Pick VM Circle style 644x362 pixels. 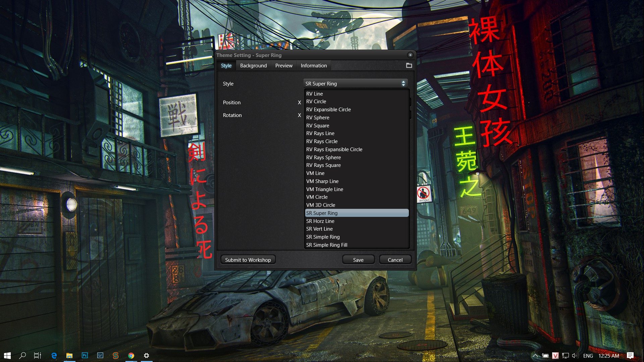pos(357,197)
